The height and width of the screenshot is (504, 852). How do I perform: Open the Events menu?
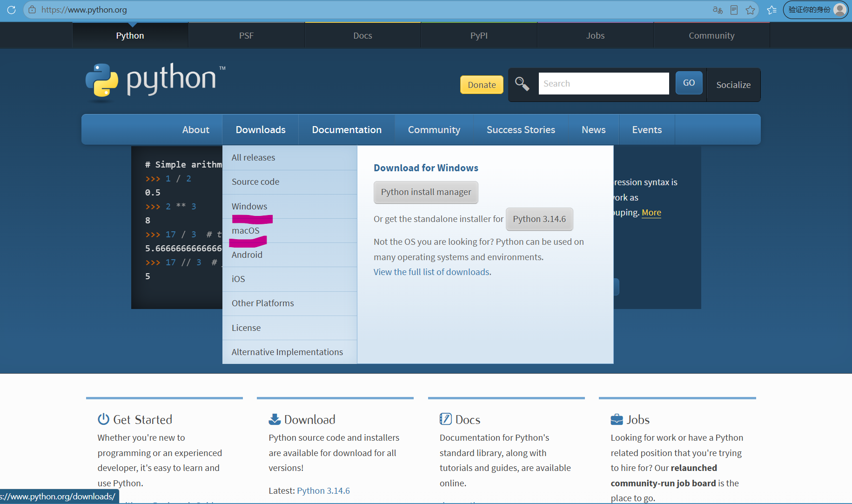click(647, 129)
